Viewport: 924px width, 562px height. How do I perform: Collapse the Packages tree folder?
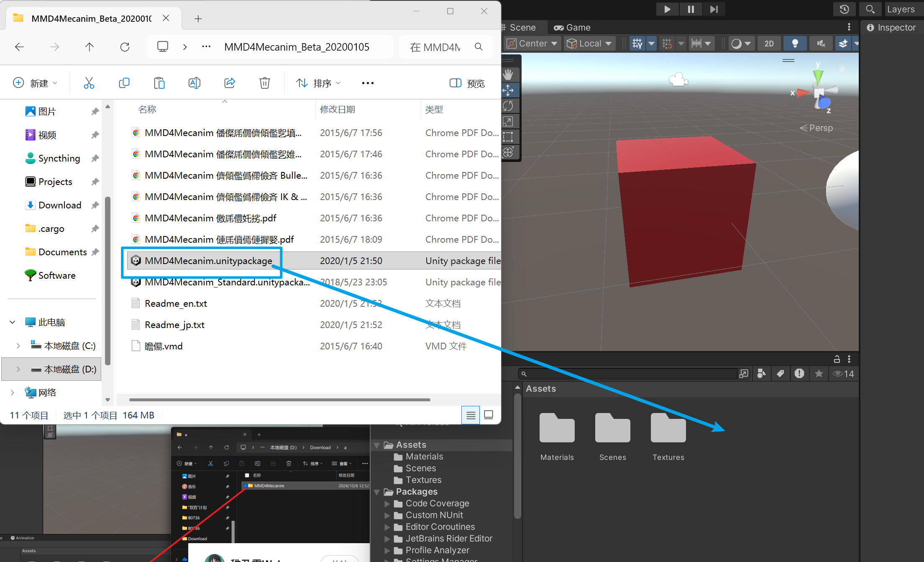(377, 492)
